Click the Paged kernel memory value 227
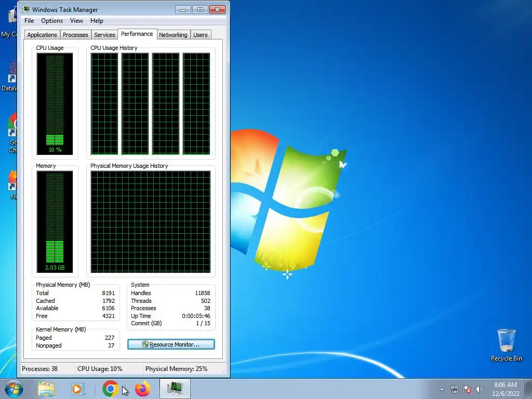This screenshot has width=532, height=399. pos(110,338)
